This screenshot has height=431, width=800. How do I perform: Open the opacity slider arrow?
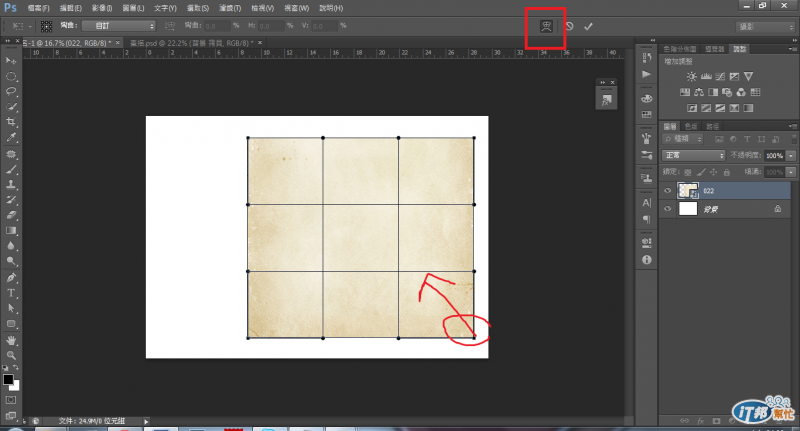[x=791, y=156]
